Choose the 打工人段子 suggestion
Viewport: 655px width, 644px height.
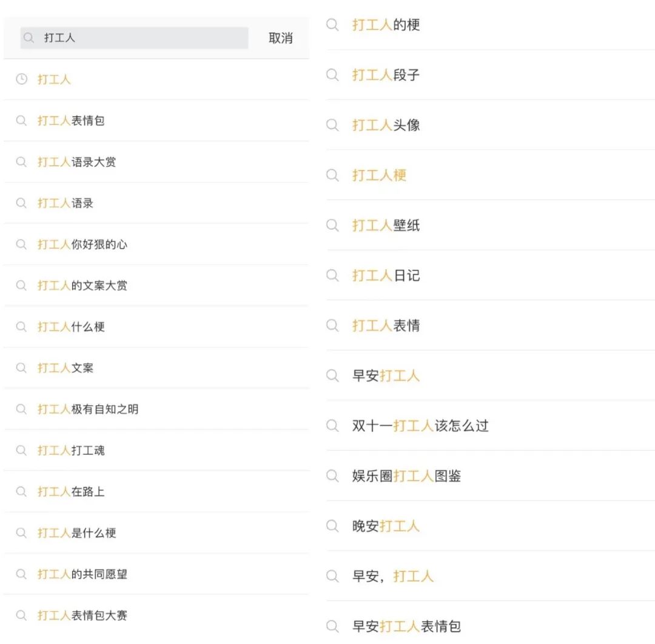386,75
